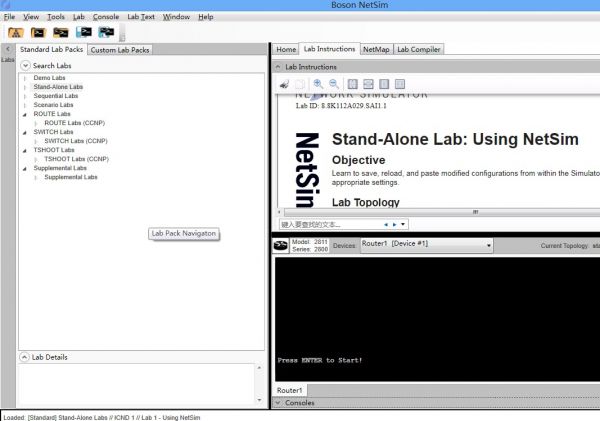Click the third page layout icon in viewer toolbar
600x421 pixels.
[x=384, y=84]
